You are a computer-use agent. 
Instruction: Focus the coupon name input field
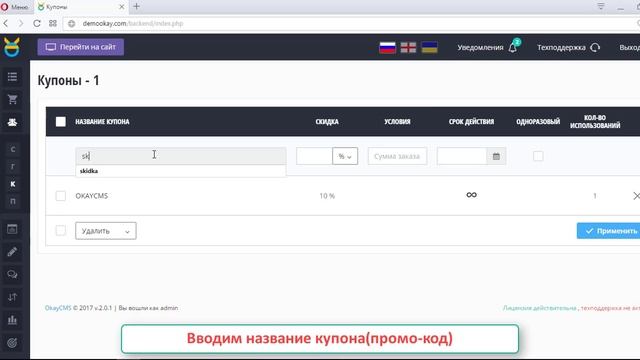[x=181, y=156]
